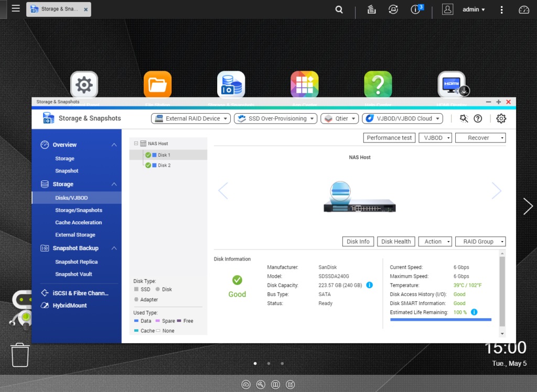Image resolution: width=537 pixels, height=392 pixels.
Task: Open Snapshot under Overview
Action: (x=67, y=171)
